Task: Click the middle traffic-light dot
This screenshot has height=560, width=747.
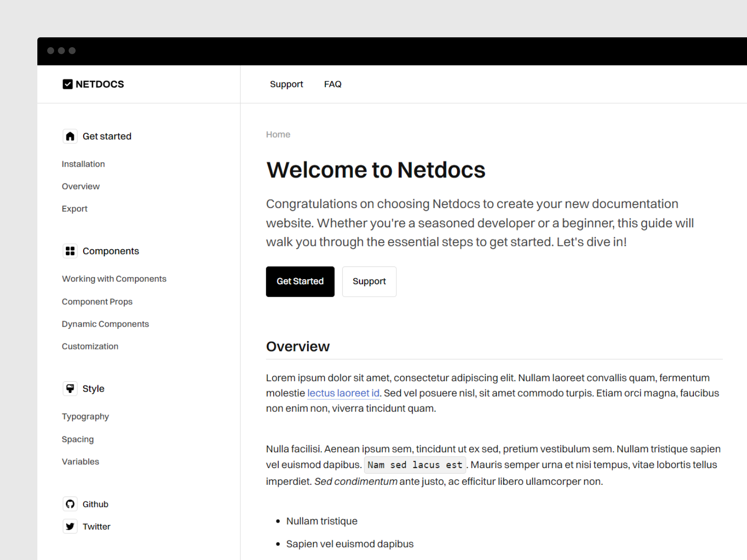Action: tap(61, 51)
